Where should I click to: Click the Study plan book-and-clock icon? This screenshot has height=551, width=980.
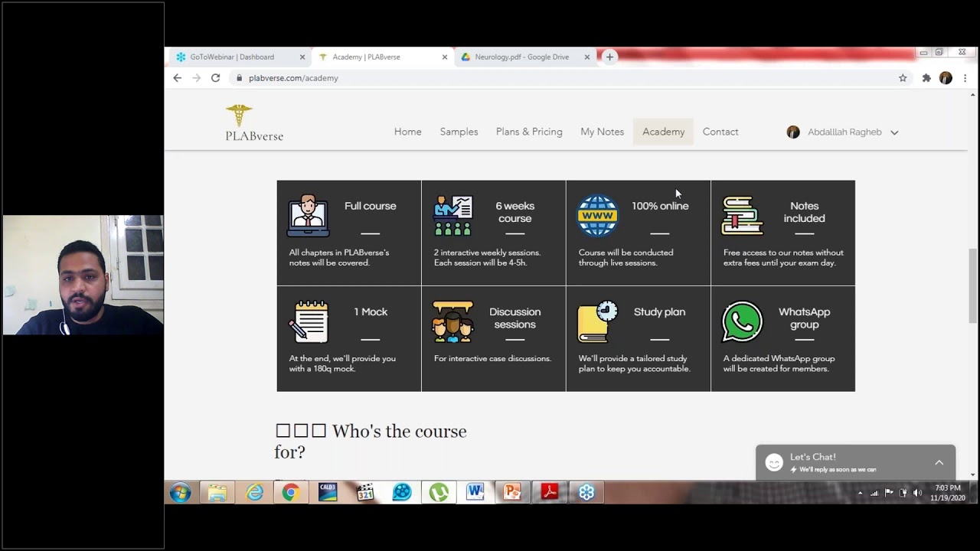click(x=597, y=321)
